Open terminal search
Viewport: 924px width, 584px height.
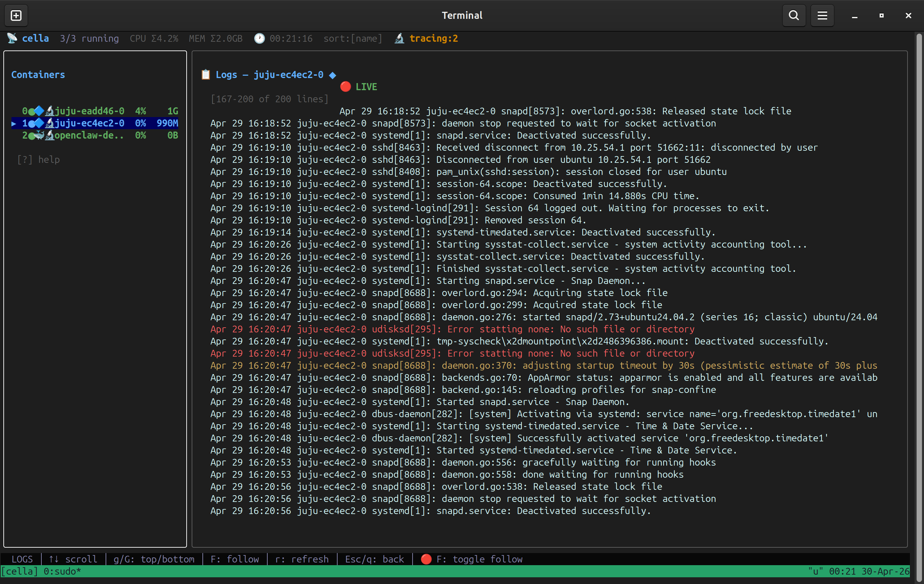coord(794,15)
